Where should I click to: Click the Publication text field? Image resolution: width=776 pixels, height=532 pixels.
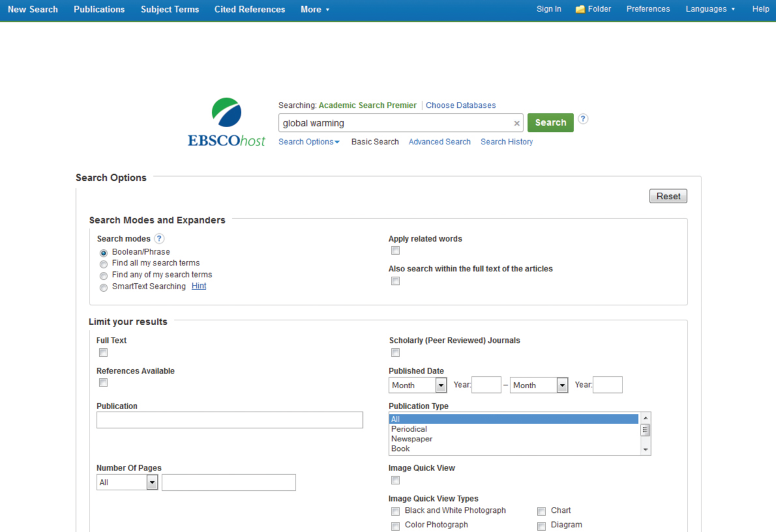(230, 420)
